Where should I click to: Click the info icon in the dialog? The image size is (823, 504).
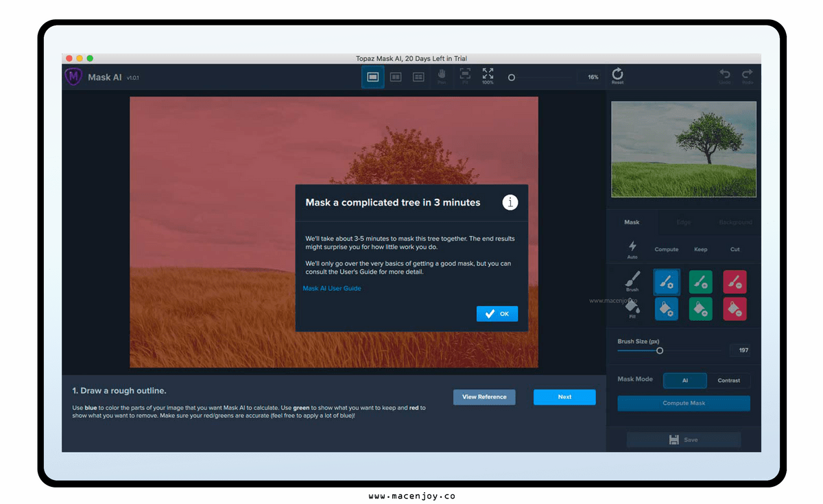point(510,202)
